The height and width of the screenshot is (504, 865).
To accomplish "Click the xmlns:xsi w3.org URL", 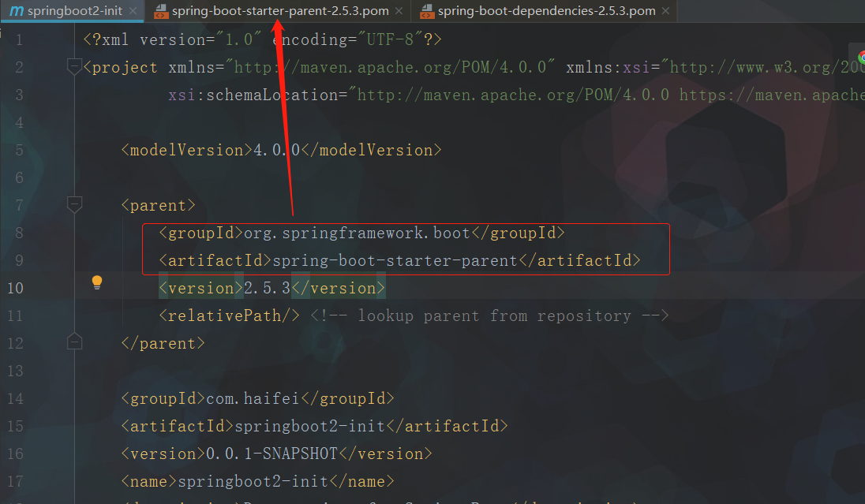I will pyautogui.click(x=767, y=67).
